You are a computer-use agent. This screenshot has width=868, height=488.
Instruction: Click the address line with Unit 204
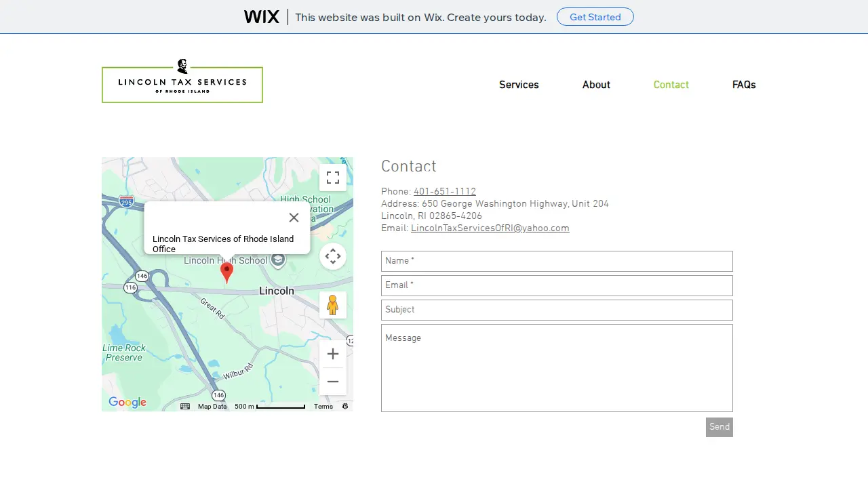point(495,204)
